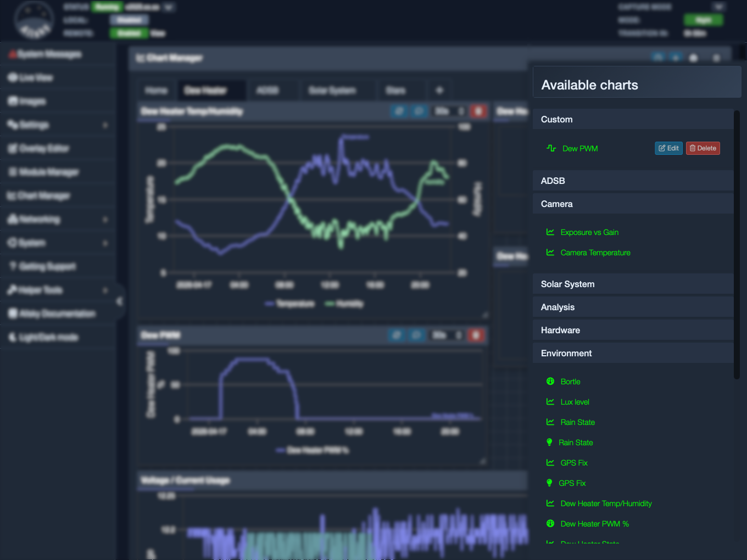Delete the Dew PWM custom chart
This screenshot has width=747, height=560.
[x=703, y=148]
